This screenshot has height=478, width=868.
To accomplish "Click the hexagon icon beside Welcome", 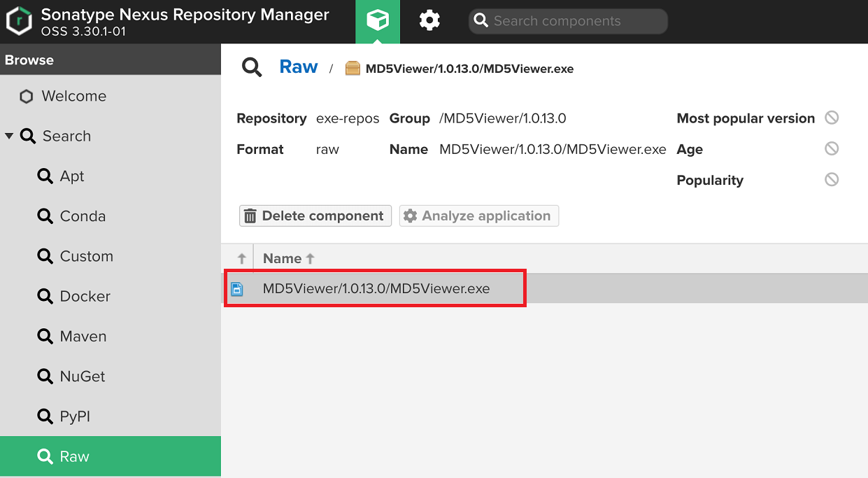I will [27, 97].
